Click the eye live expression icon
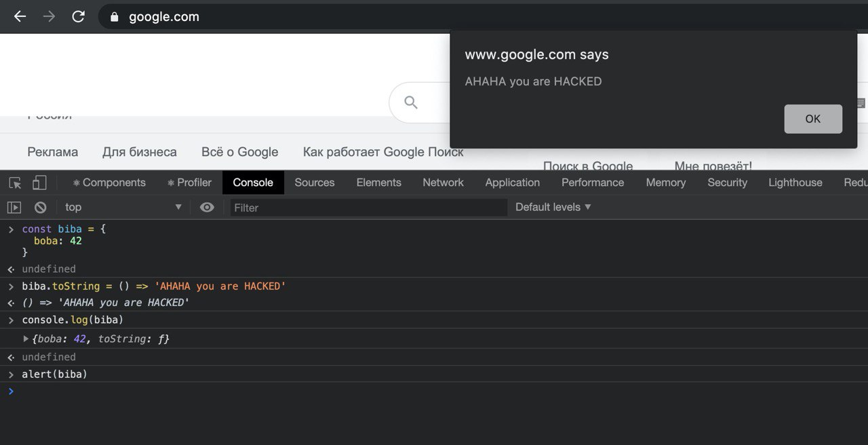This screenshot has height=445, width=868. [207, 207]
